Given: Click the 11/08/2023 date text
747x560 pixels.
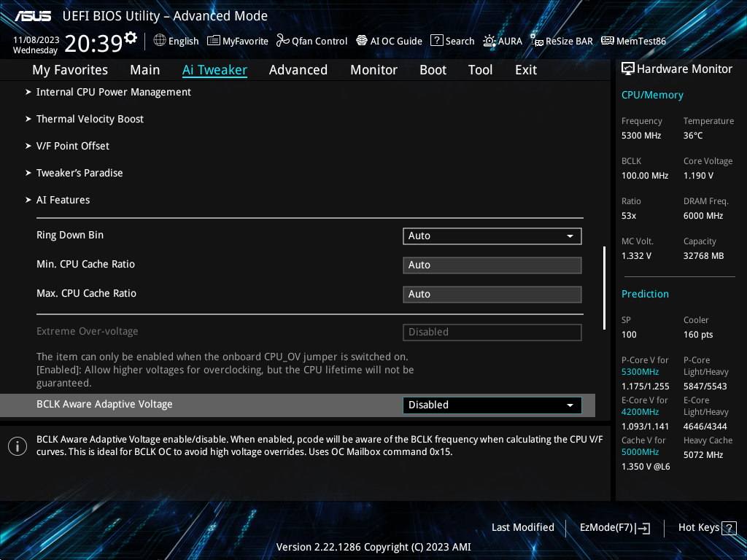Looking at the screenshot, I should 36,40.
